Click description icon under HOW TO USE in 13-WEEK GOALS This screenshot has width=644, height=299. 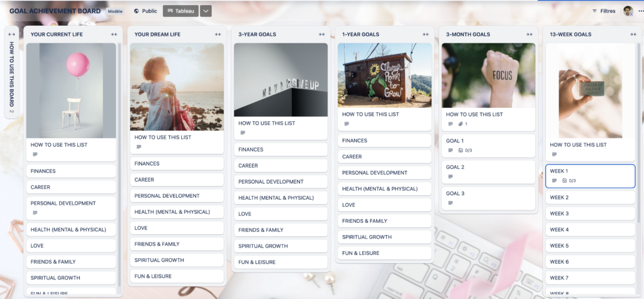tap(555, 155)
